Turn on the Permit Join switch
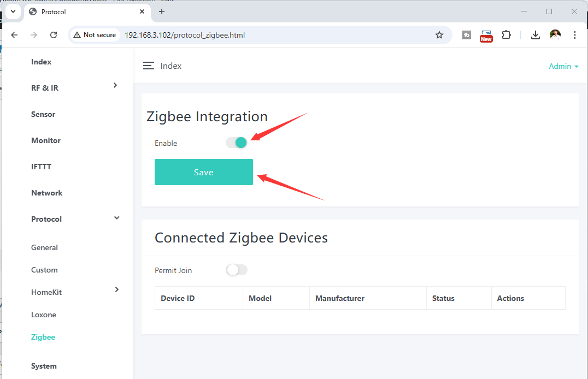Image resolution: width=588 pixels, height=379 pixels. pos(237,270)
